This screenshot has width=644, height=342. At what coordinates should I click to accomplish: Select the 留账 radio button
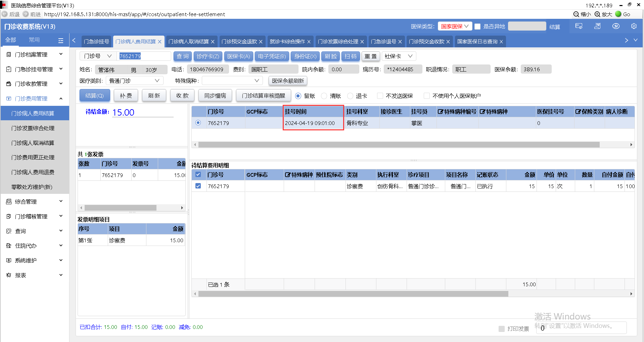point(298,96)
